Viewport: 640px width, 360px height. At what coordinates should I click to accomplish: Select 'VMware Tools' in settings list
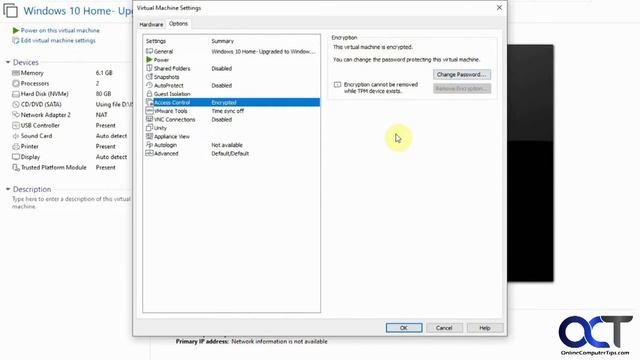[x=232, y=111]
